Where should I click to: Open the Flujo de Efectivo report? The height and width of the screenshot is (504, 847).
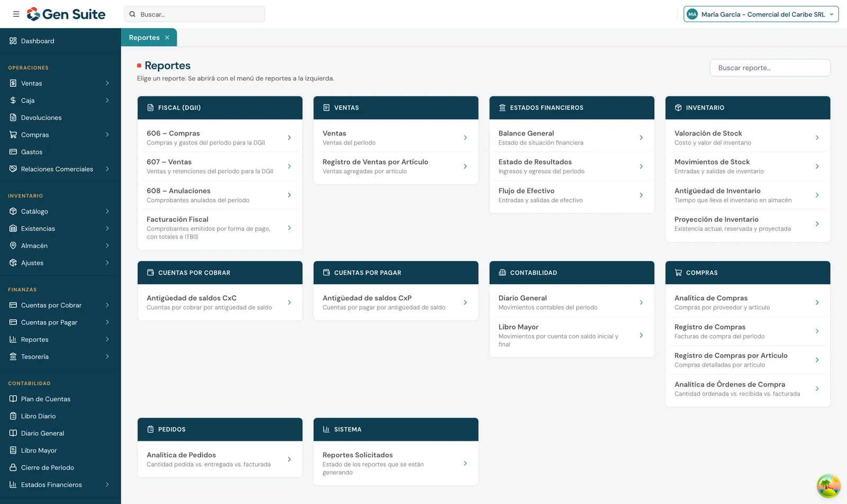pyautogui.click(x=572, y=195)
